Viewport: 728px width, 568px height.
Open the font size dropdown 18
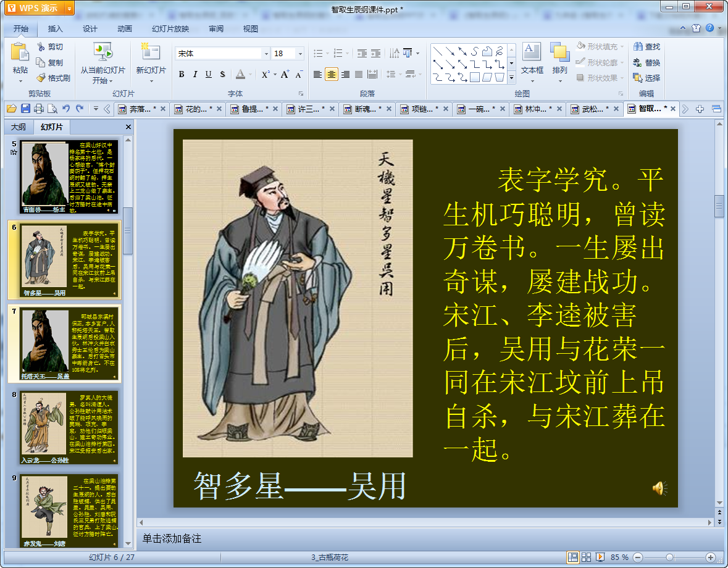point(300,54)
